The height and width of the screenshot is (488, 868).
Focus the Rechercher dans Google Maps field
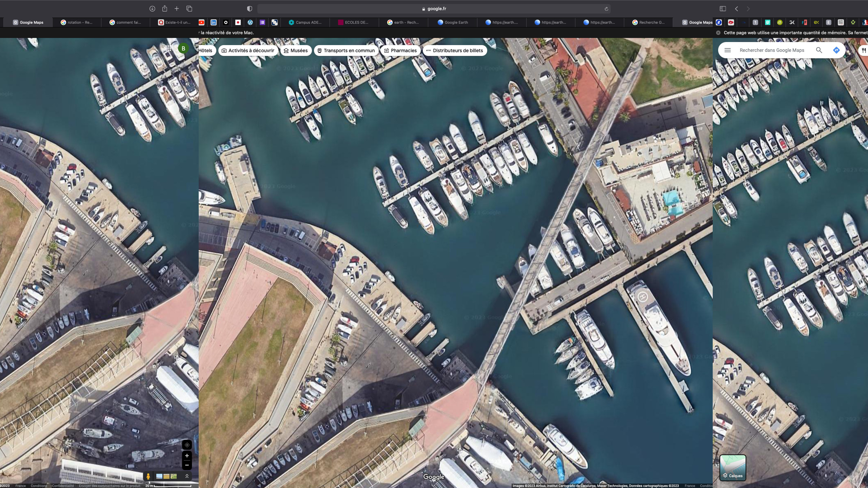772,50
